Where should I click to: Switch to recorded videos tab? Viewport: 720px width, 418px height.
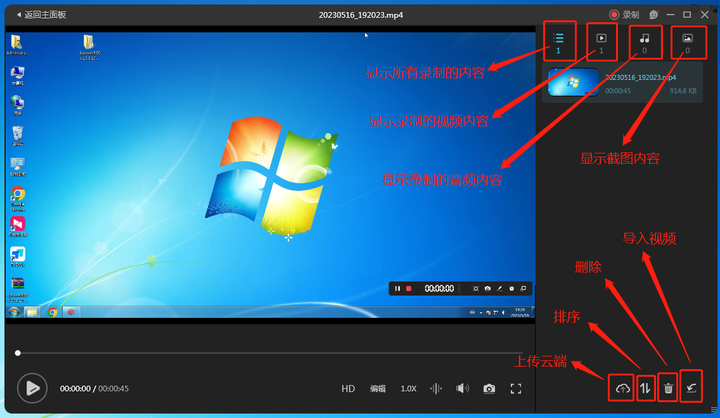(601, 43)
